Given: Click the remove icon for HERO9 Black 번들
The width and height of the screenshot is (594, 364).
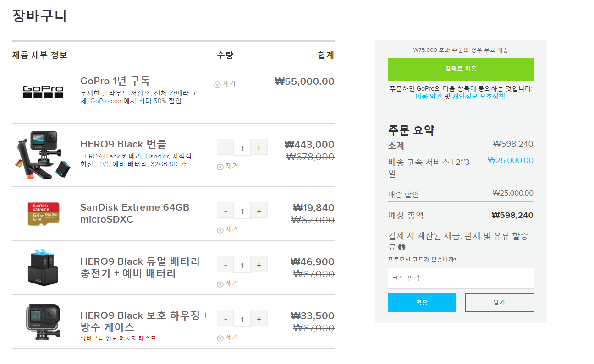Looking at the screenshot, I should pyautogui.click(x=220, y=167).
